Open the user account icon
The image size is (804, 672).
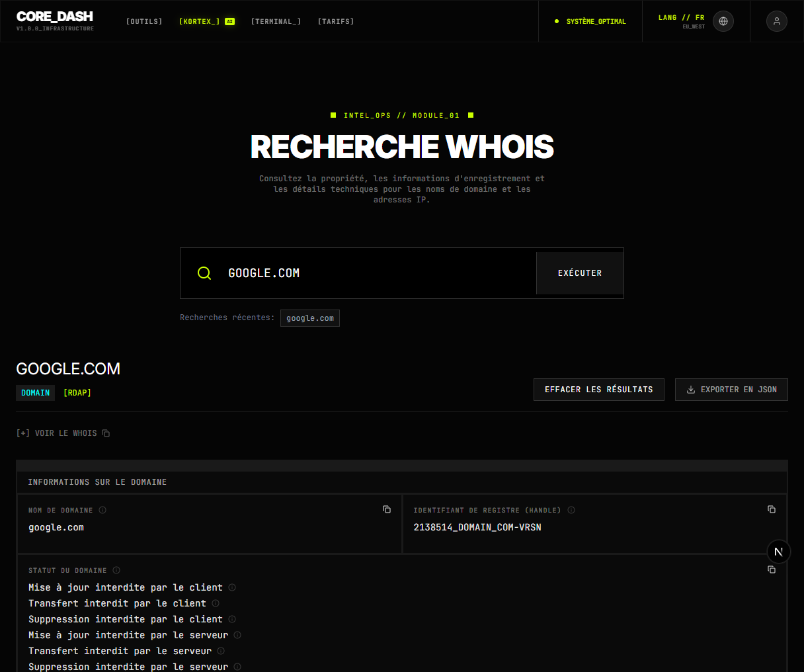pos(777,21)
